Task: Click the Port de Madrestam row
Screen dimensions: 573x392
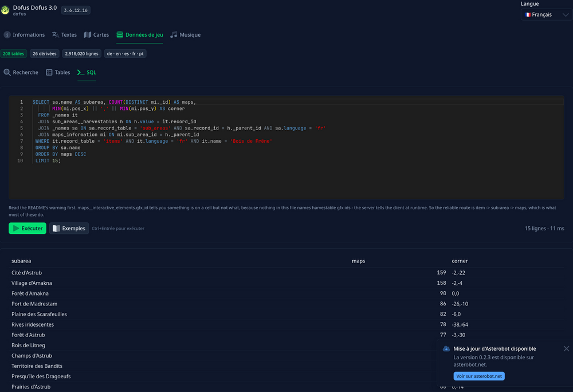Action: (x=286, y=304)
